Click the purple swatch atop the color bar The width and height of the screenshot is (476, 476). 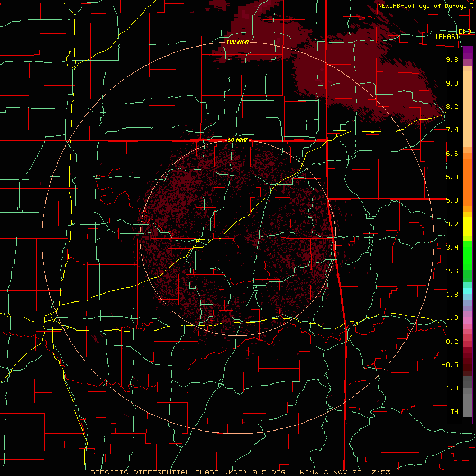tap(467, 52)
